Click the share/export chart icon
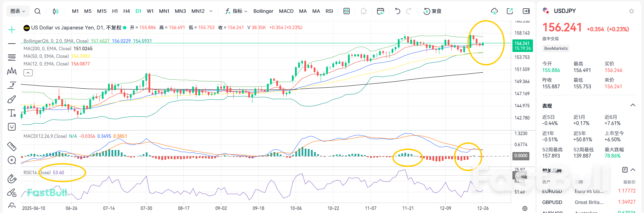 (510, 11)
